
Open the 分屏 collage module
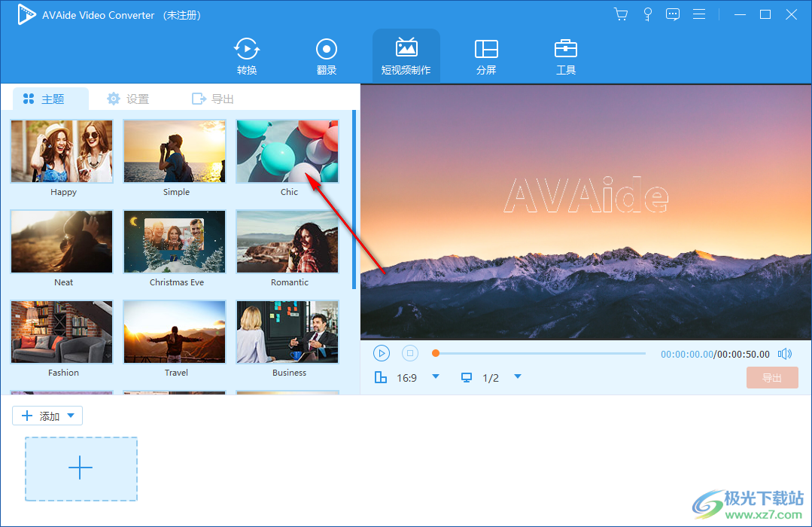click(x=485, y=56)
